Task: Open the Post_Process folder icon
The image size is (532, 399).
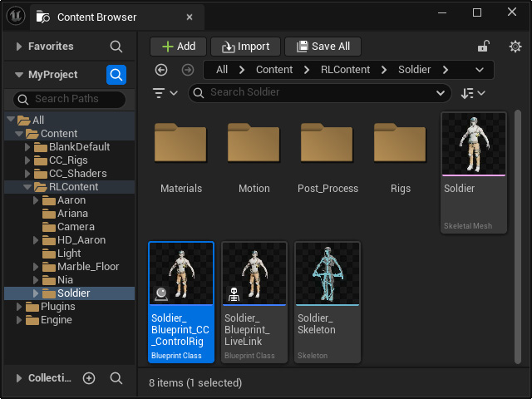Action: [327, 142]
